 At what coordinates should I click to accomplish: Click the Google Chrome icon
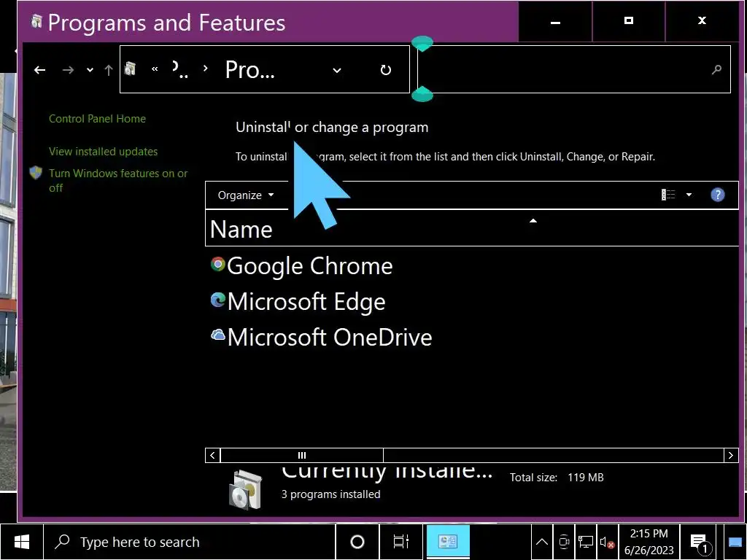[x=217, y=264]
